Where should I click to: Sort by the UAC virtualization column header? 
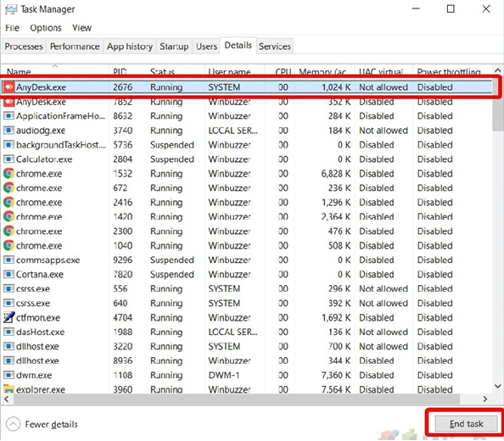point(384,70)
